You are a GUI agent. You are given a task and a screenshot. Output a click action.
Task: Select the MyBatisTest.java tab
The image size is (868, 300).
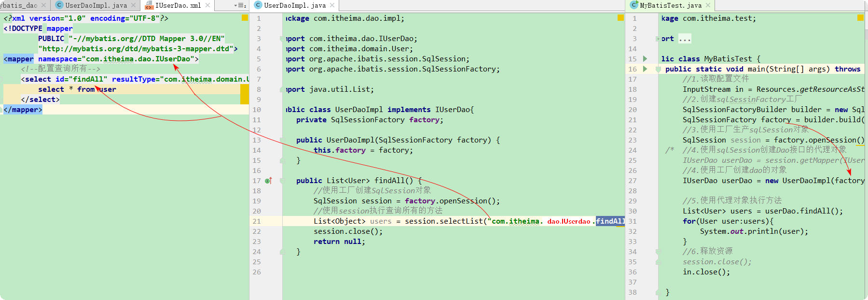tap(671, 5)
